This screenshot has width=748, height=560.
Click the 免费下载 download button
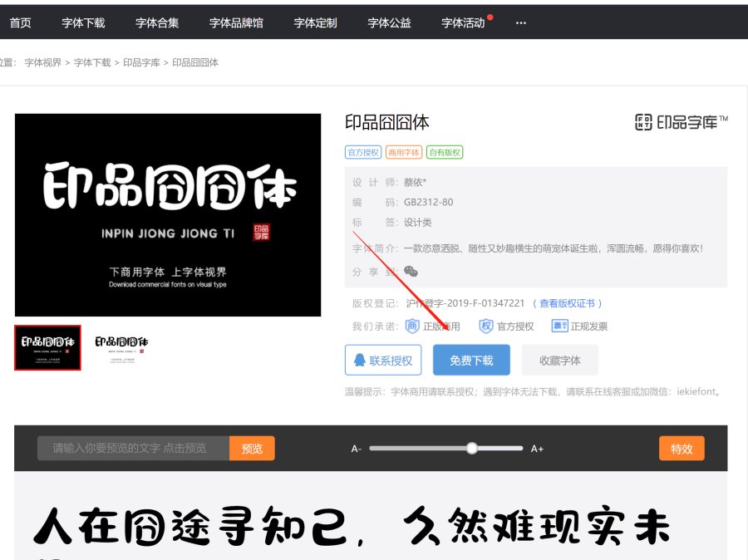click(x=471, y=361)
